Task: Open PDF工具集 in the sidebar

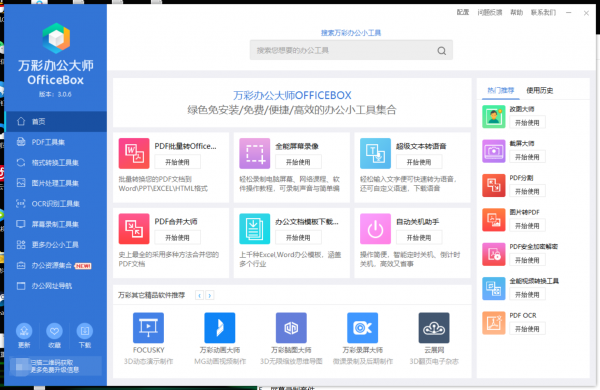Action: coord(56,142)
